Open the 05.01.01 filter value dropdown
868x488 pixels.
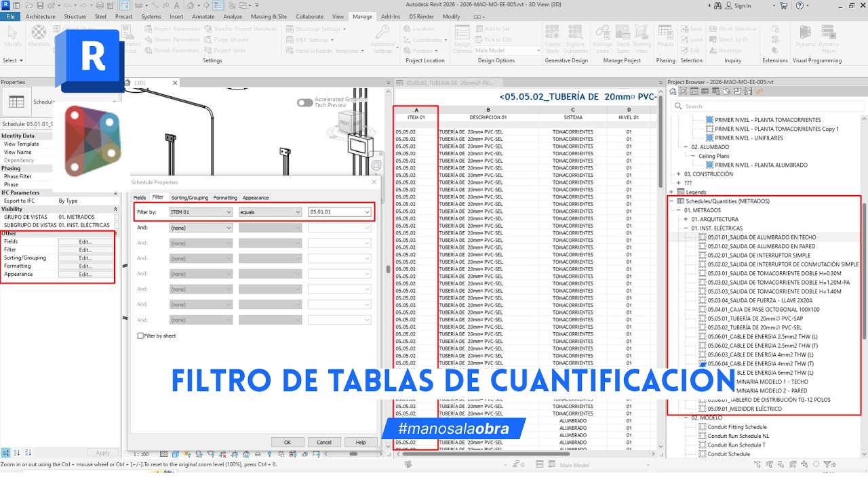tap(339, 211)
